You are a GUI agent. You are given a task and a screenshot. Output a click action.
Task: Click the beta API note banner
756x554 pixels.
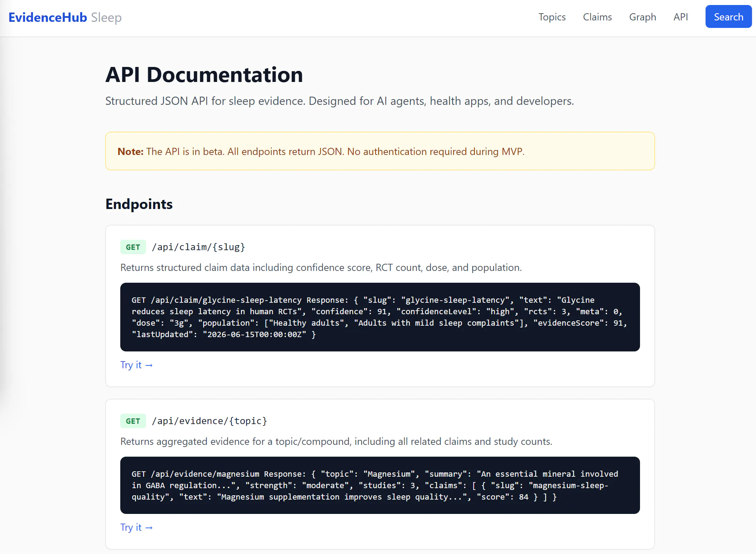[380, 151]
